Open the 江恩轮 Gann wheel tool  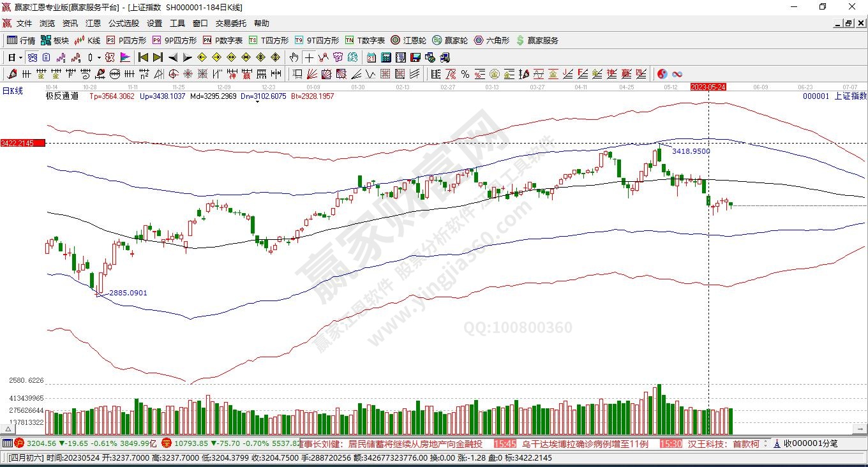[408, 40]
